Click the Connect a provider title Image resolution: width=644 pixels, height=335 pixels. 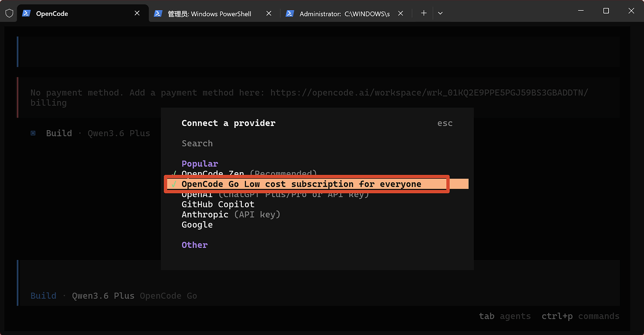click(x=228, y=123)
